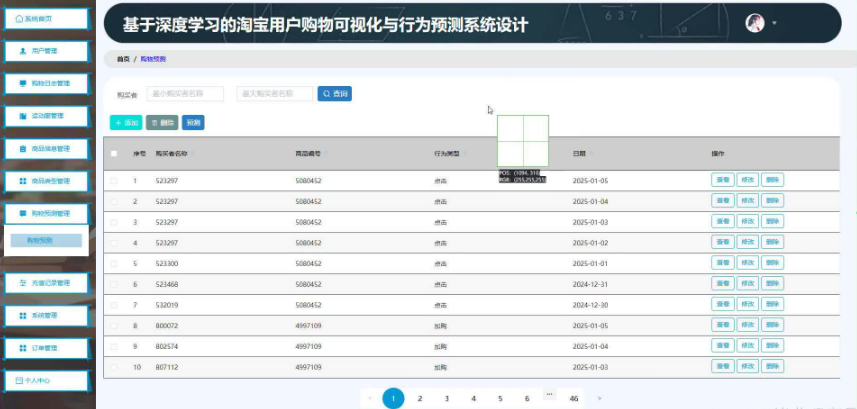Click the 查询 search button
This screenshot has width=857, height=409.
click(334, 94)
